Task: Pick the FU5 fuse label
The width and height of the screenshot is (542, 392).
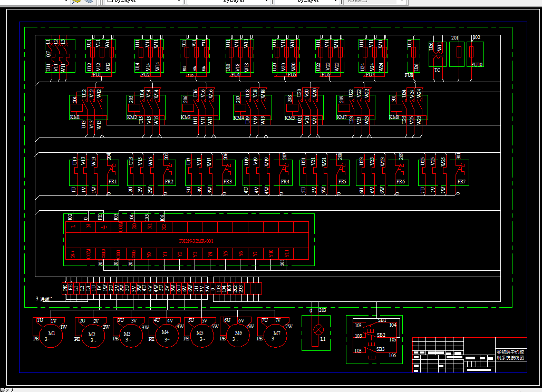Action: click(292, 75)
